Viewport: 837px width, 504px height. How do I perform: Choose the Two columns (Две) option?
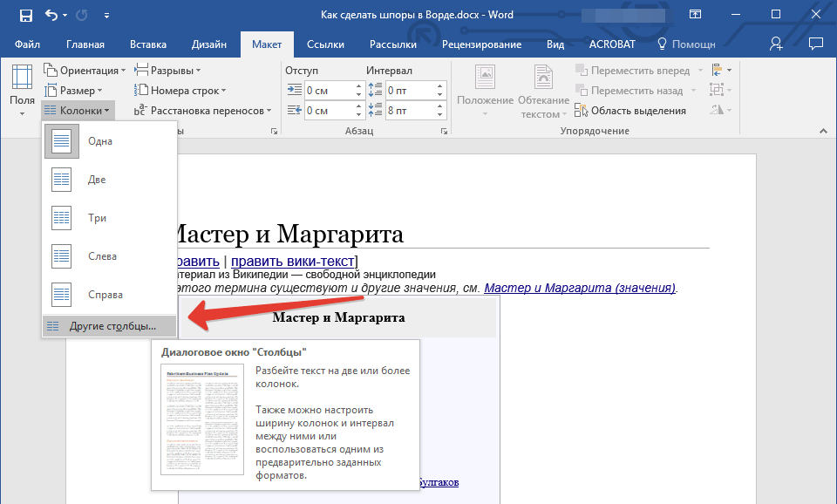pos(96,180)
